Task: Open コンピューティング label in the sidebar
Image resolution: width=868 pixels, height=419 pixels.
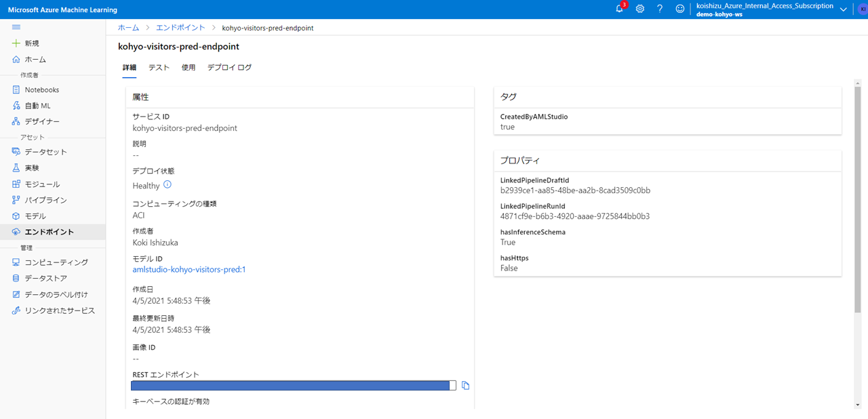Action: tap(56, 262)
